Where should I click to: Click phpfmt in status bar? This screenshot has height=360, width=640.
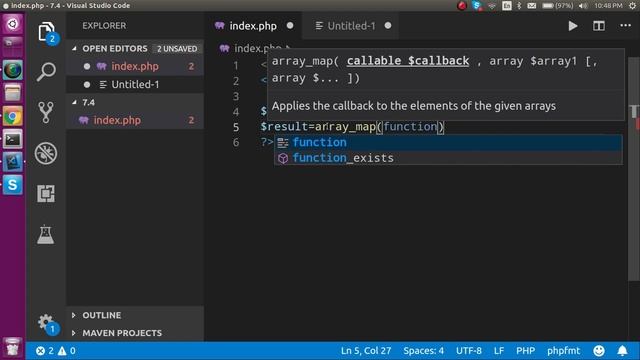tap(563, 351)
